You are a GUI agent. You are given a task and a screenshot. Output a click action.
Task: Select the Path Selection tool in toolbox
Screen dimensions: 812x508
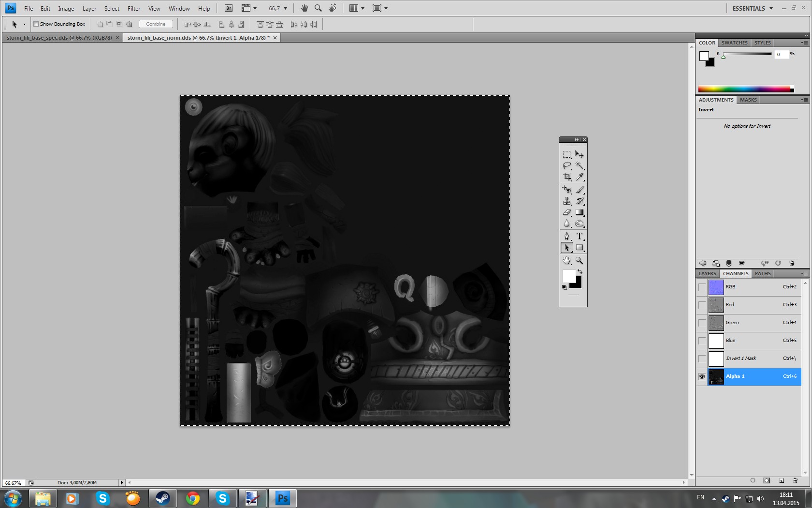pos(567,248)
